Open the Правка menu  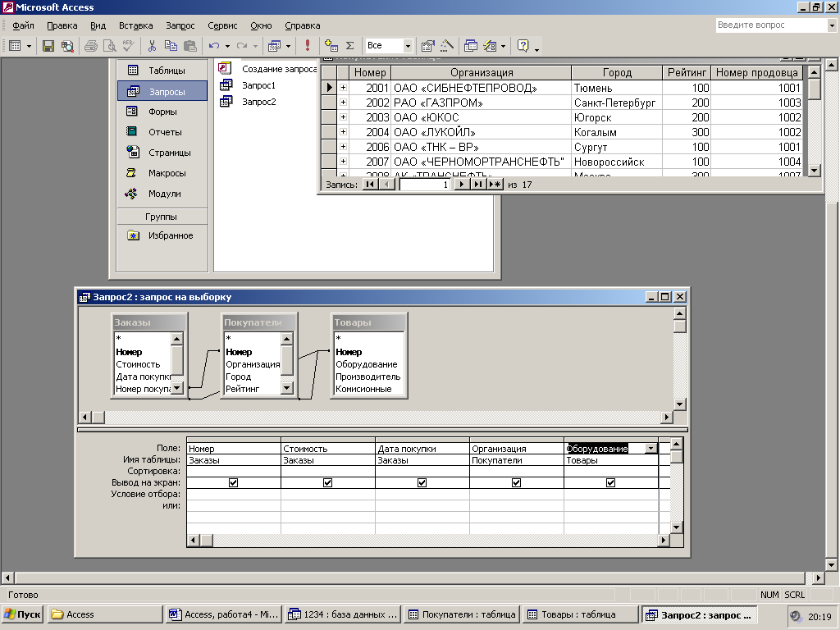tap(62, 25)
